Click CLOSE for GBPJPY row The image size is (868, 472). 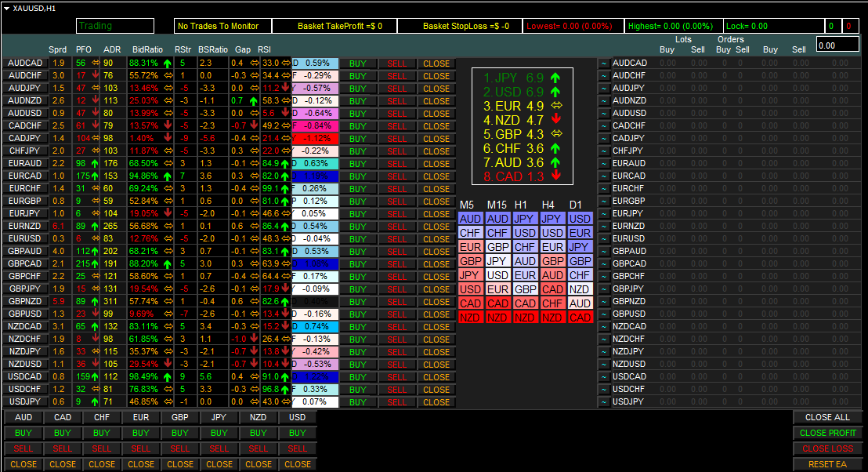436,289
